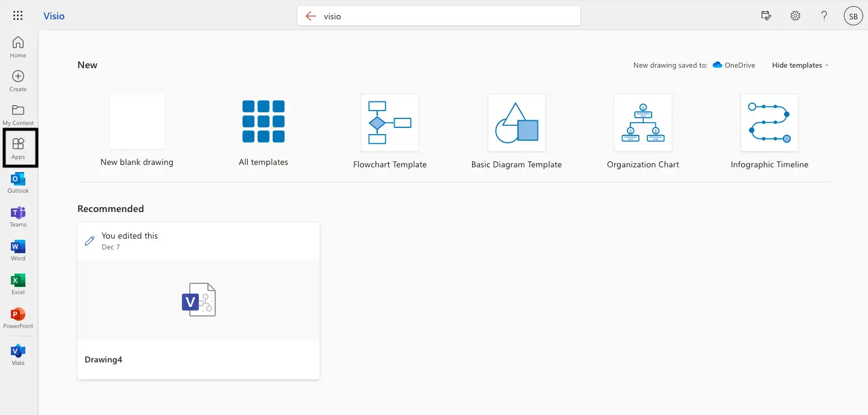
Task: Launch PowerPoint from the sidebar
Action: pos(18,318)
